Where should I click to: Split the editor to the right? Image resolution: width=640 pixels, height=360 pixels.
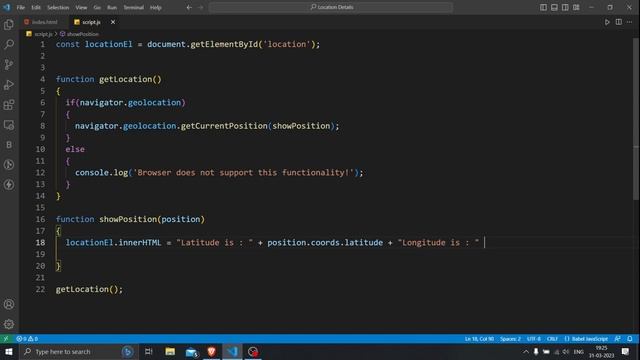pyautogui.click(x=619, y=22)
